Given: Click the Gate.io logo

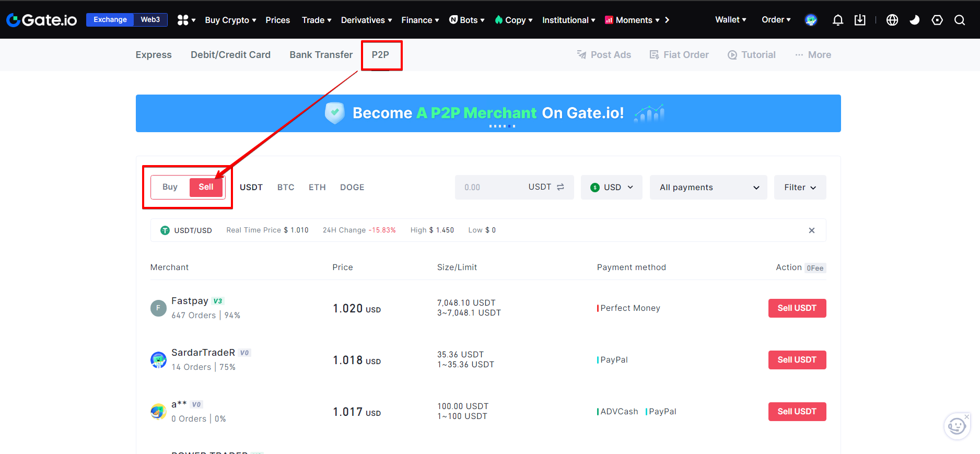Looking at the screenshot, I should tap(41, 20).
